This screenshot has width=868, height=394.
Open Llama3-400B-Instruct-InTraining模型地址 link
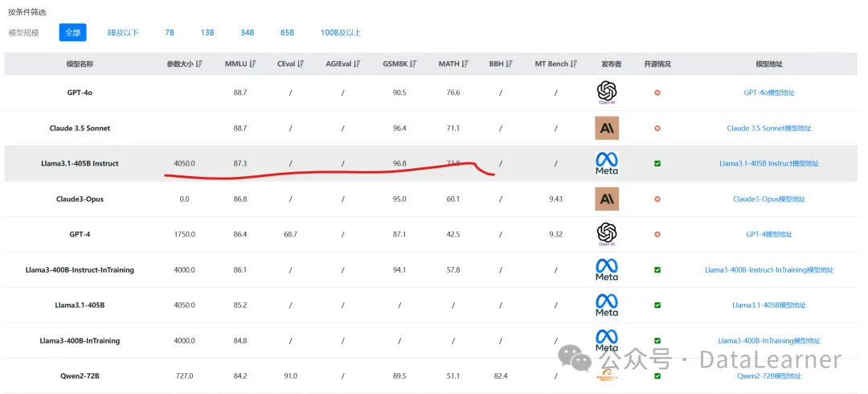click(x=769, y=270)
